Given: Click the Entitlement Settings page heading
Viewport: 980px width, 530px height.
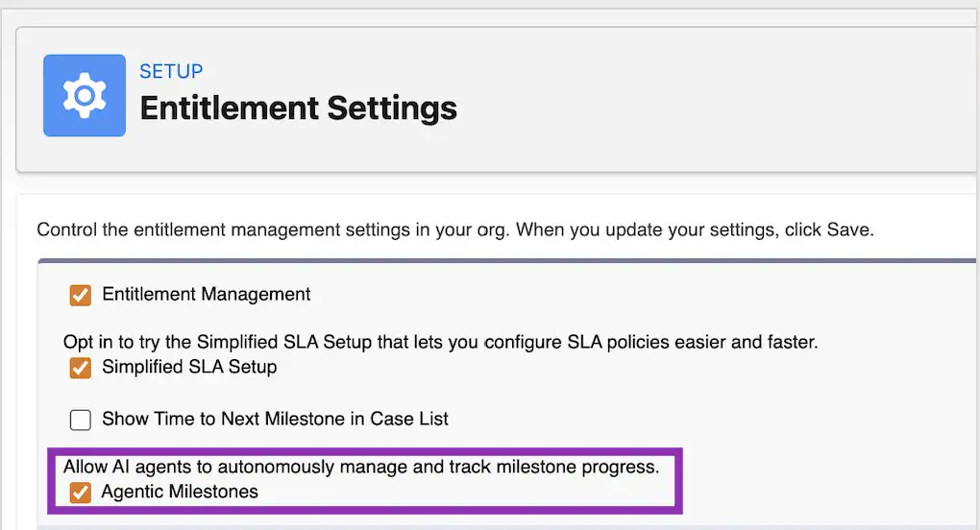Looking at the screenshot, I should click(298, 108).
